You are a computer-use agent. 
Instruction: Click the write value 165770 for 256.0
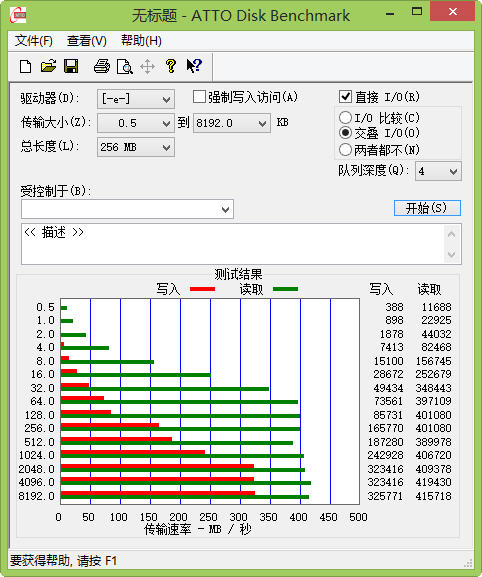[385, 428]
